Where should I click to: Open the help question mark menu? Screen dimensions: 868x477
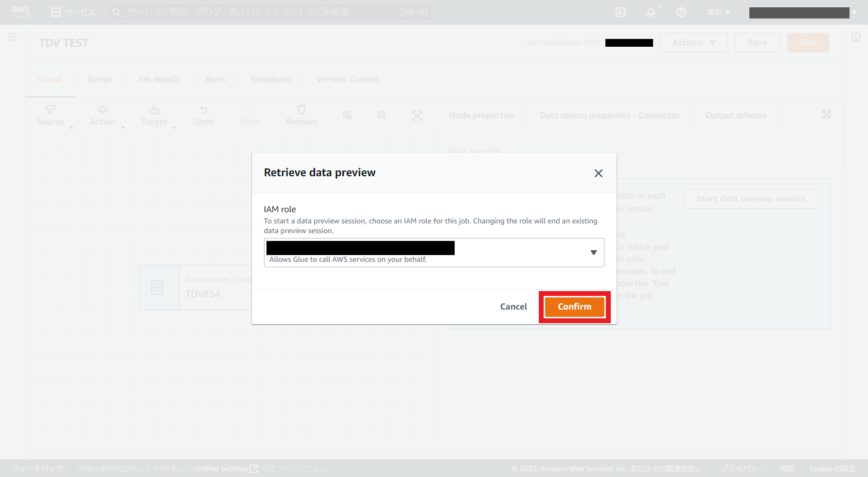[x=681, y=12]
